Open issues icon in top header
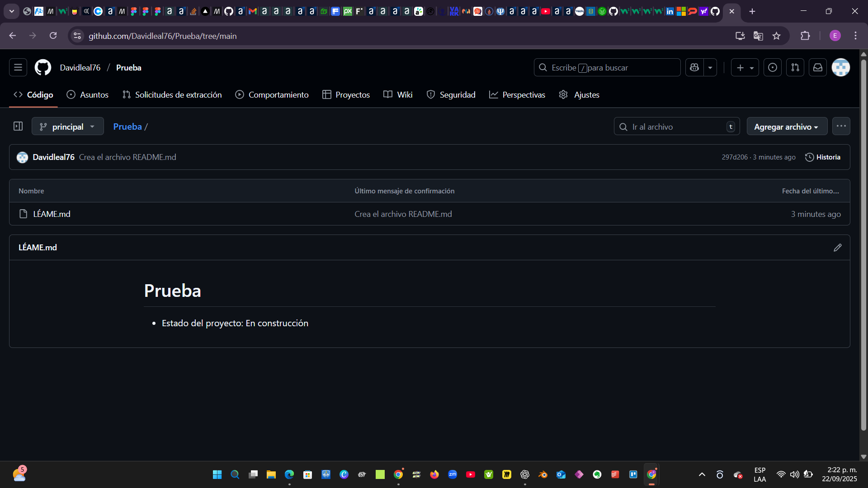868x488 pixels. (x=773, y=67)
